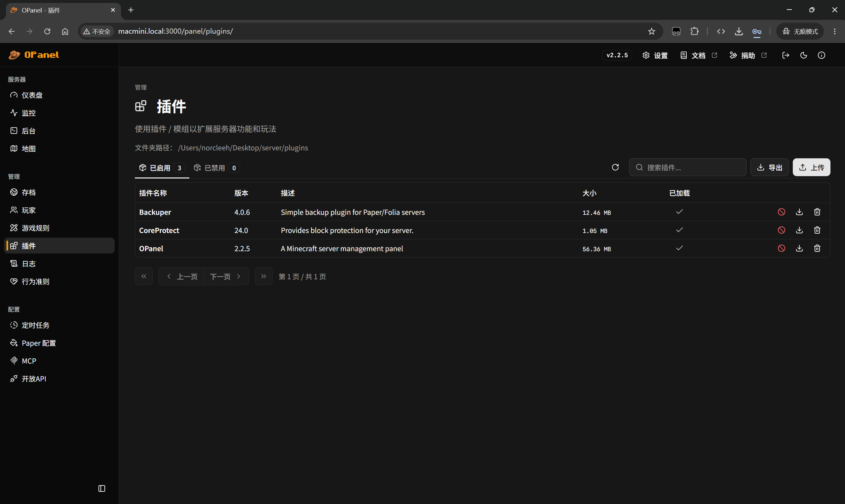The width and height of the screenshot is (845, 504).
Task: Open 日志 logs page
Action: [x=59, y=263]
